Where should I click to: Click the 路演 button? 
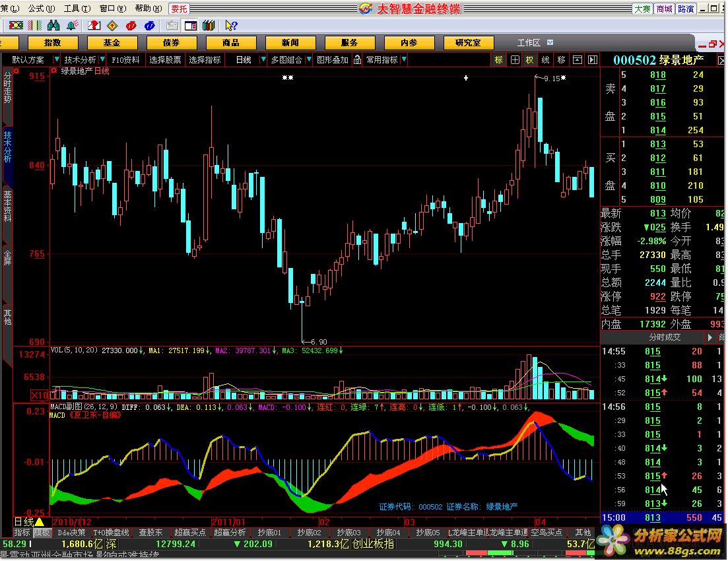(x=686, y=9)
